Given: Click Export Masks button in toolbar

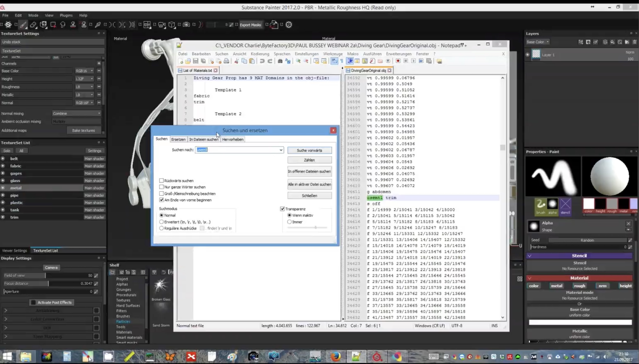Looking at the screenshot, I should point(250,25).
